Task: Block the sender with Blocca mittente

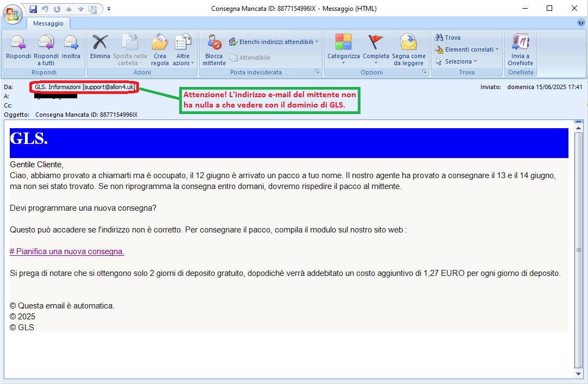Action: click(x=214, y=51)
